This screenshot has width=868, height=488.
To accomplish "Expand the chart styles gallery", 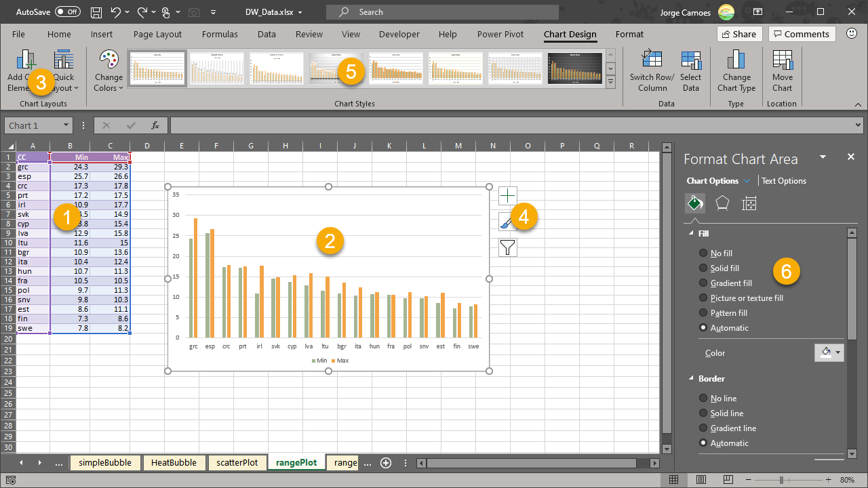I will (x=610, y=82).
